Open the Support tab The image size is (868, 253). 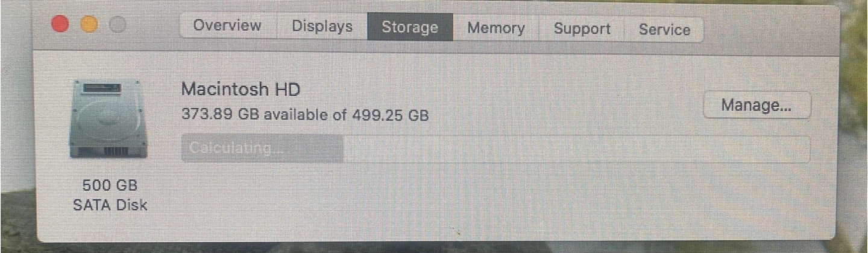(582, 29)
